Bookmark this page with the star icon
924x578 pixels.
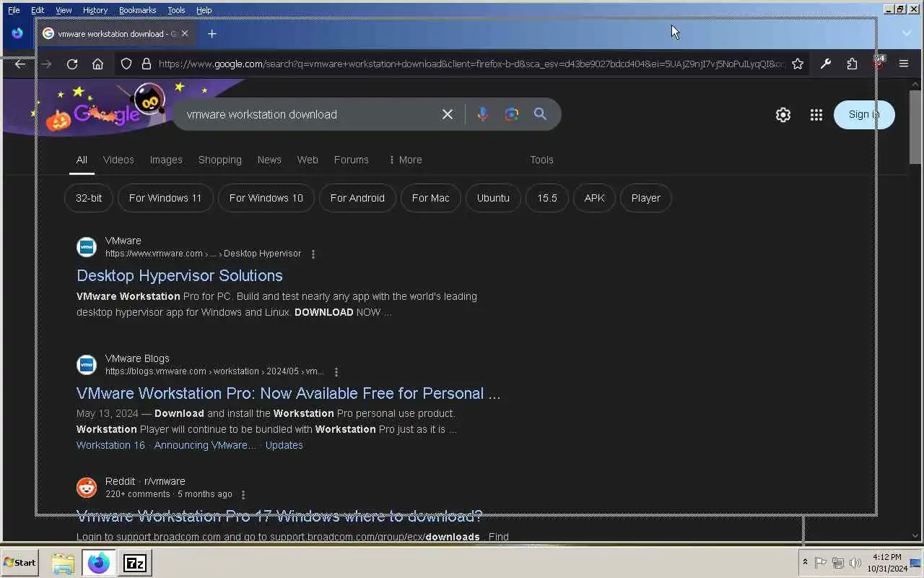(x=798, y=64)
